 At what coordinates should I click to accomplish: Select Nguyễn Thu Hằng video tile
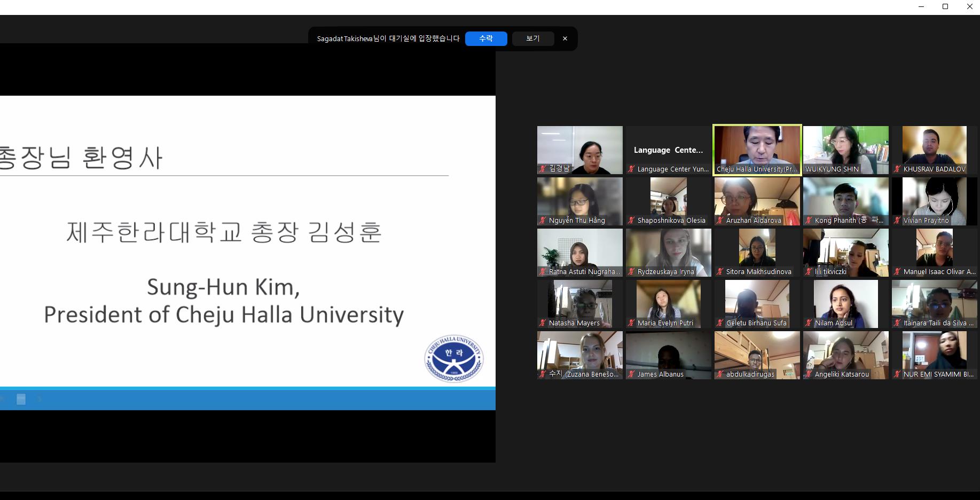[580, 201]
